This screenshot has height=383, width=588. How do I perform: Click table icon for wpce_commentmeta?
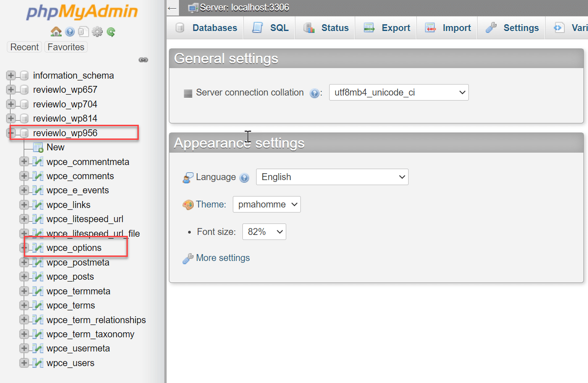click(38, 162)
